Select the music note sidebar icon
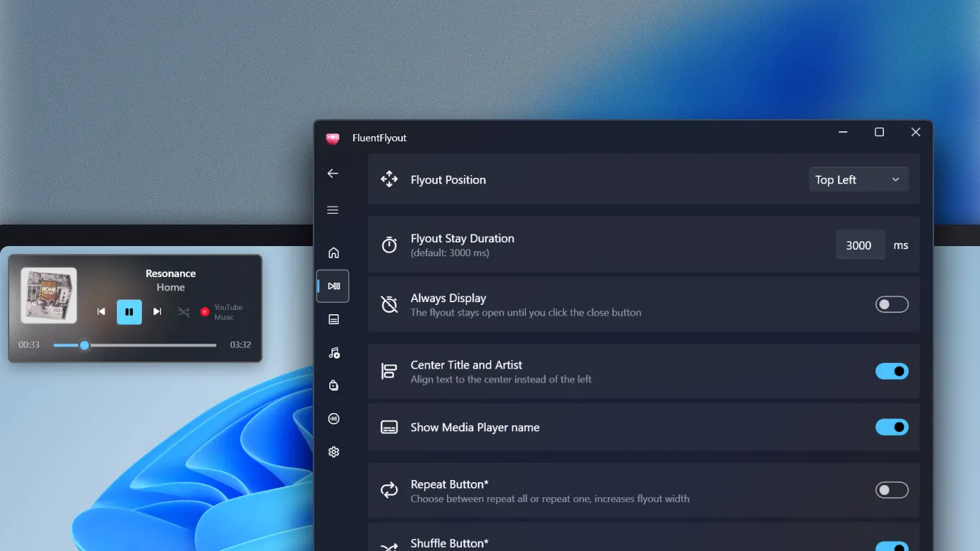The image size is (980, 551). click(x=333, y=352)
